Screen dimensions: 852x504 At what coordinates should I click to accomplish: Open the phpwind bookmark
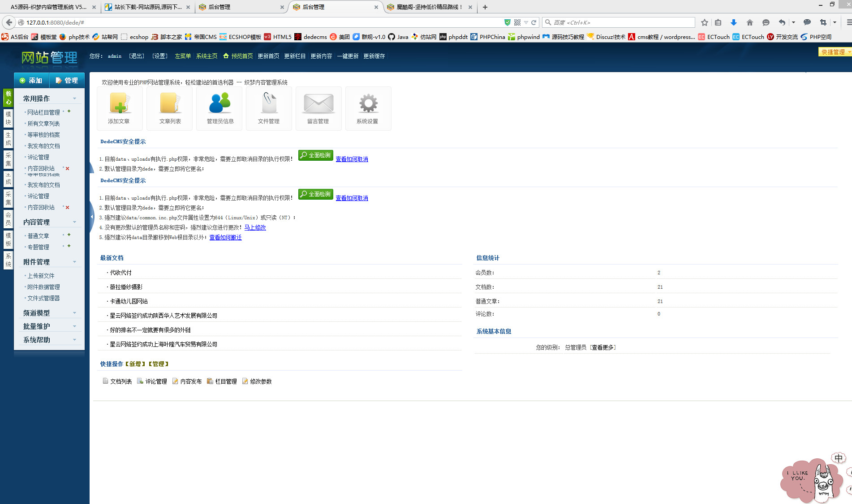click(524, 37)
